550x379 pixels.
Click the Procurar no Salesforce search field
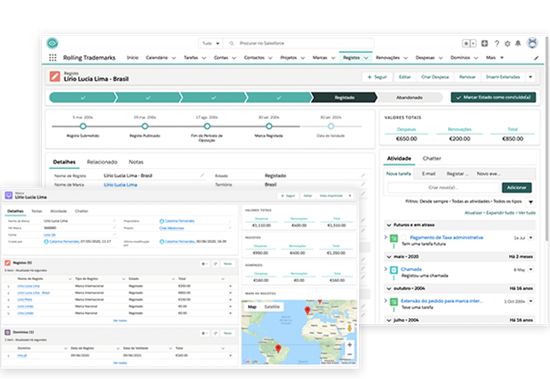click(299, 43)
